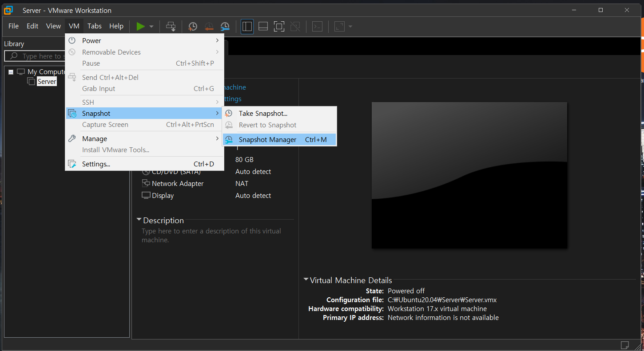
Task: Expand the Manage submenu
Action: pyautogui.click(x=144, y=138)
